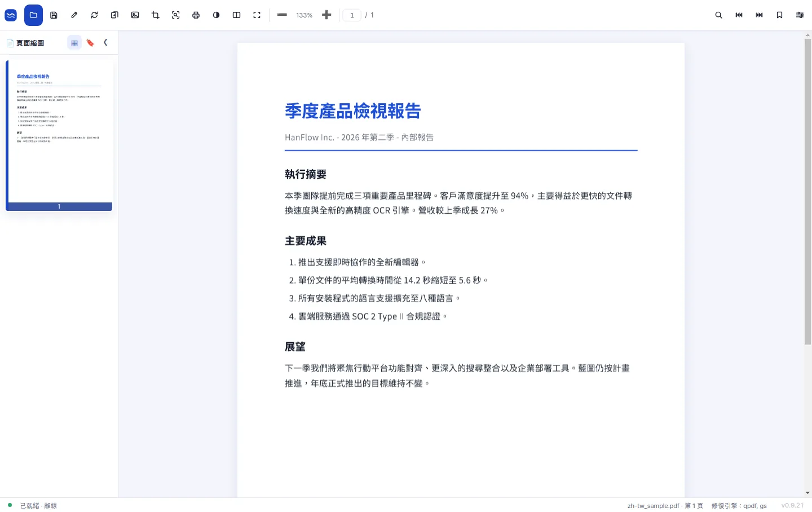Screen dimensions: 812x512
Task: Click the 133% zoom level text
Action: (304, 15)
